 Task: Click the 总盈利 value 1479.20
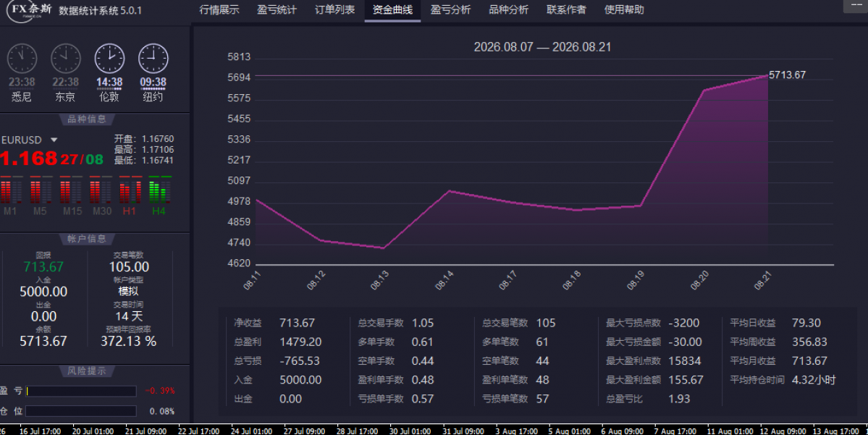coord(300,342)
